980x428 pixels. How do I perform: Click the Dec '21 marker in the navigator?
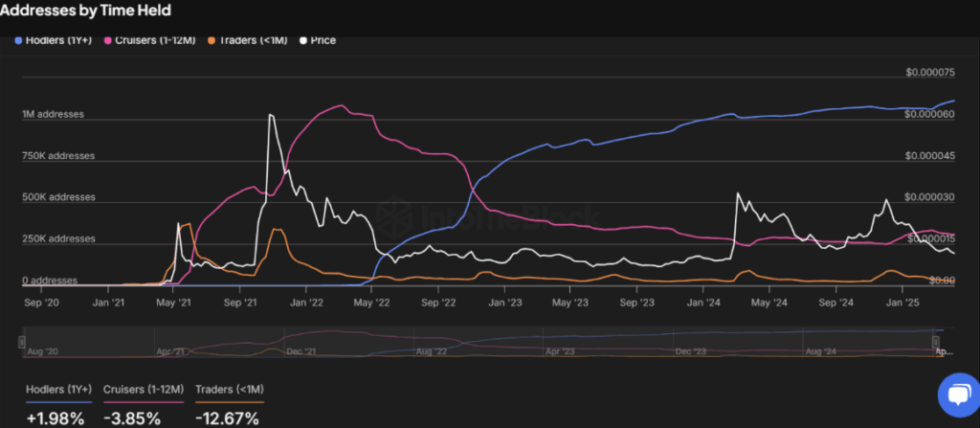[x=300, y=351]
